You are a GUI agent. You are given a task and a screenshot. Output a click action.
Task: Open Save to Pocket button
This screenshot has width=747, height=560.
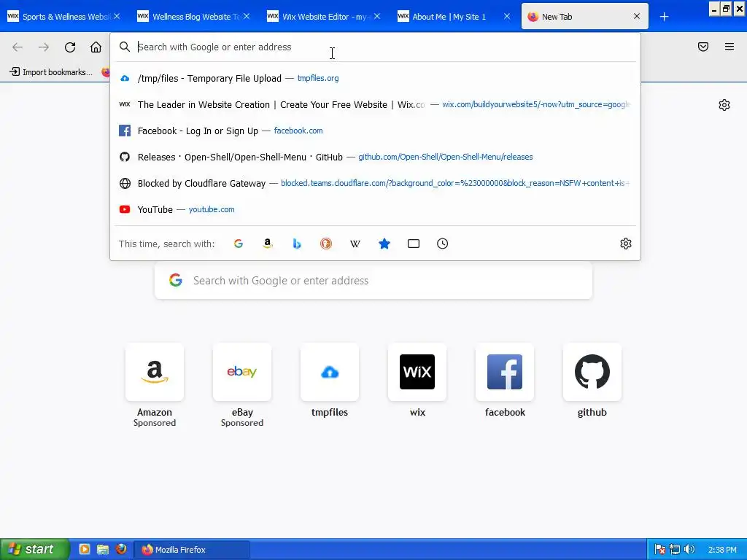[703, 47]
